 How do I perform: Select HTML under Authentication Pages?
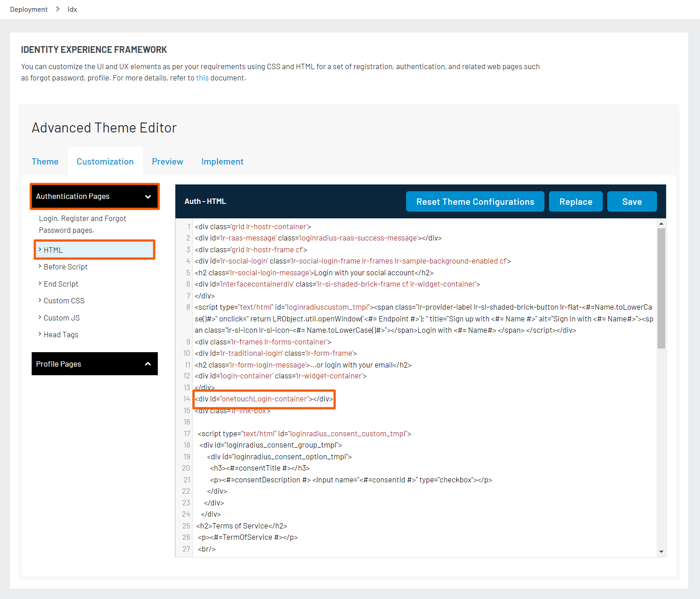point(53,249)
